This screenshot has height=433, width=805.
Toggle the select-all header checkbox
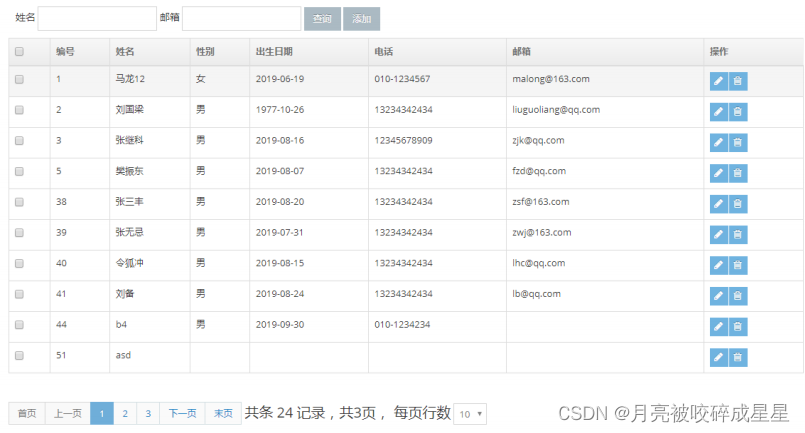coord(20,51)
